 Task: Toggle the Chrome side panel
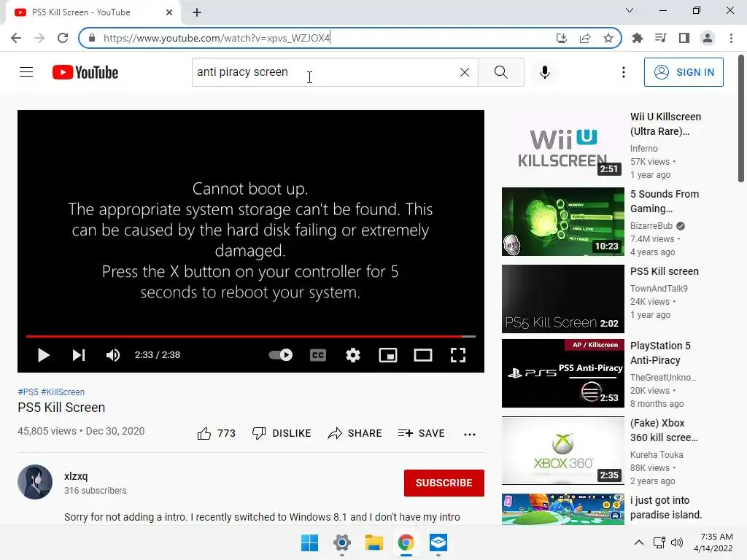684,38
